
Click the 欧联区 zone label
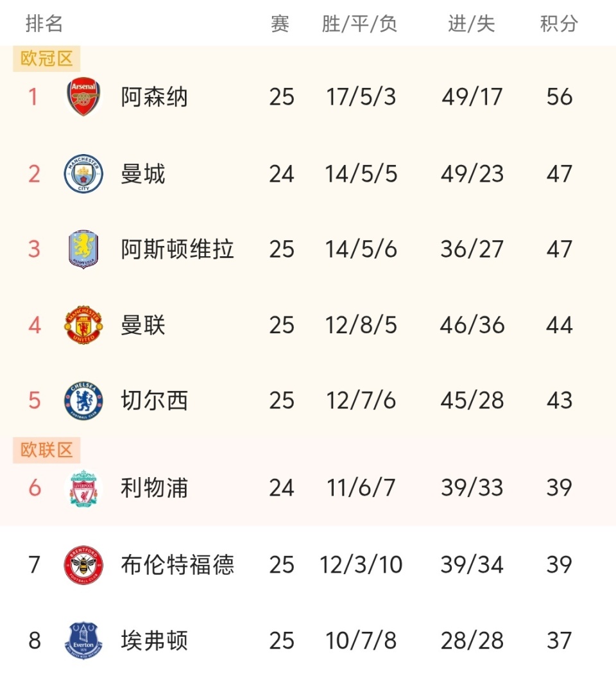(x=46, y=450)
